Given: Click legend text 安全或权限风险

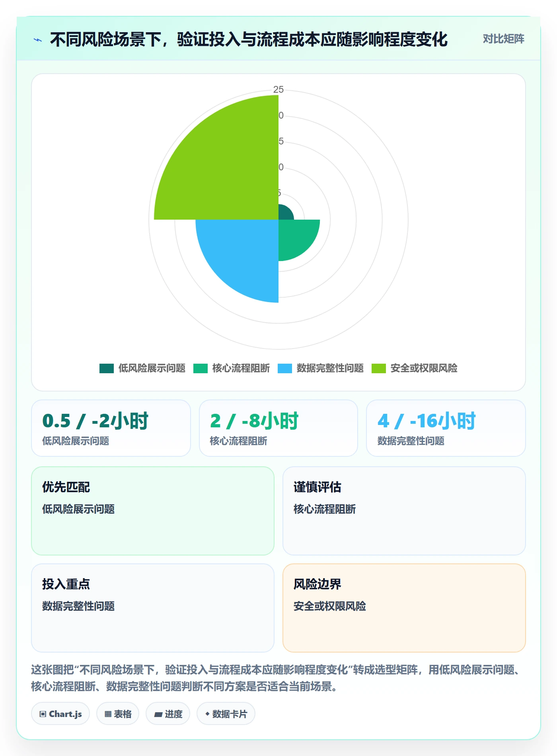Looking at the screenshot, I should pyautogui.click(x=424, y=368).
